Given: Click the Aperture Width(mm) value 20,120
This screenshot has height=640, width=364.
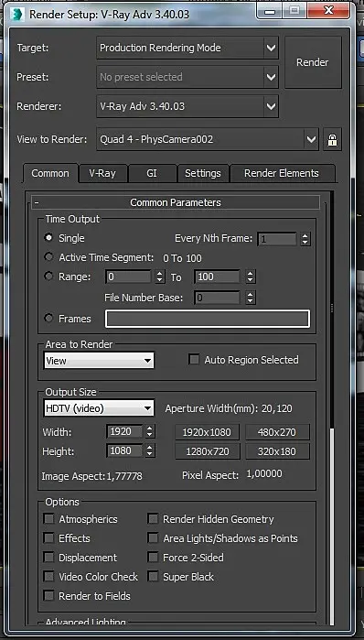Looking at the screenshot, I should (x=277, y=408).
